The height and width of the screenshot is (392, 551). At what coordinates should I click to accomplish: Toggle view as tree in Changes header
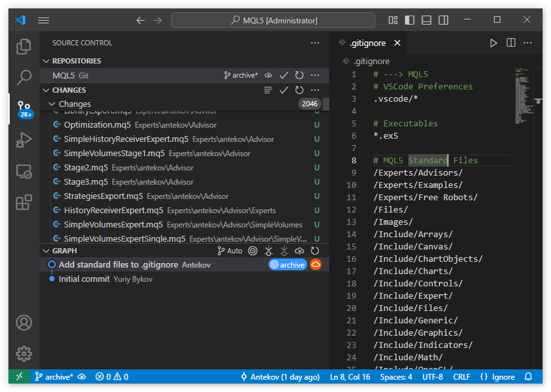(268, 90)
